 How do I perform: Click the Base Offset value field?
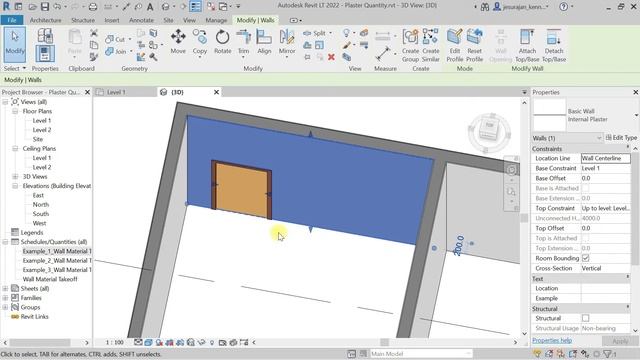pyautogui.click(x=605, y=178)
